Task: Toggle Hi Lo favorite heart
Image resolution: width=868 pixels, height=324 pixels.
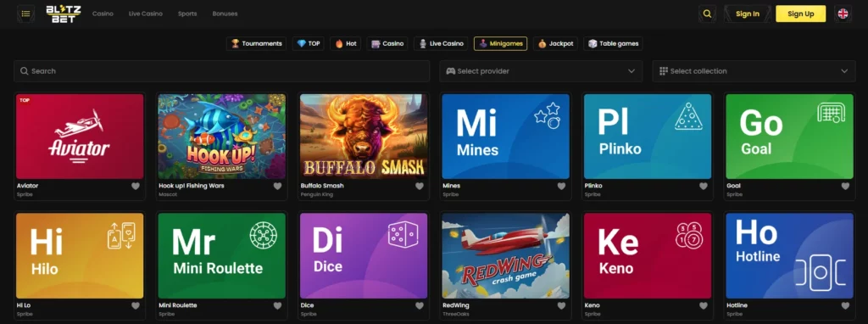Action: (136, 305)
